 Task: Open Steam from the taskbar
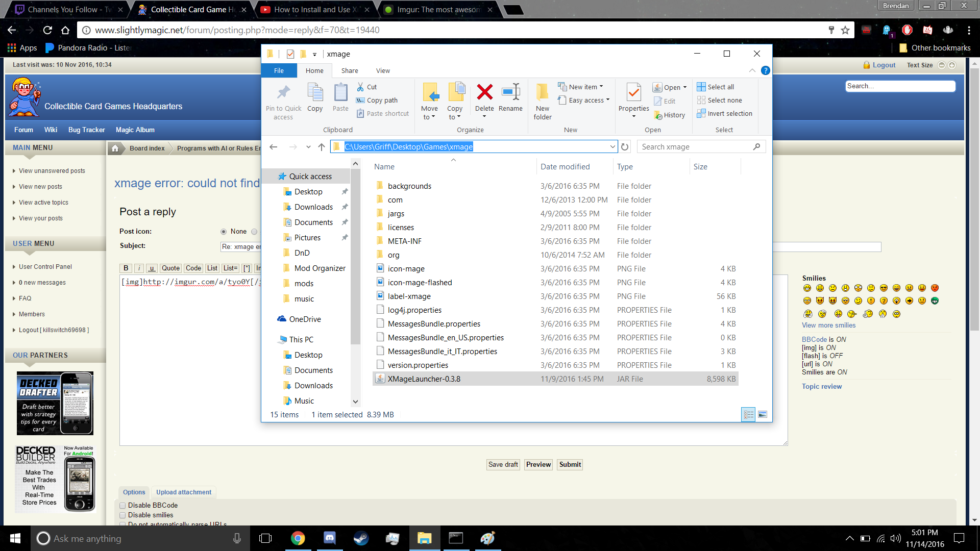coord(361,538)
